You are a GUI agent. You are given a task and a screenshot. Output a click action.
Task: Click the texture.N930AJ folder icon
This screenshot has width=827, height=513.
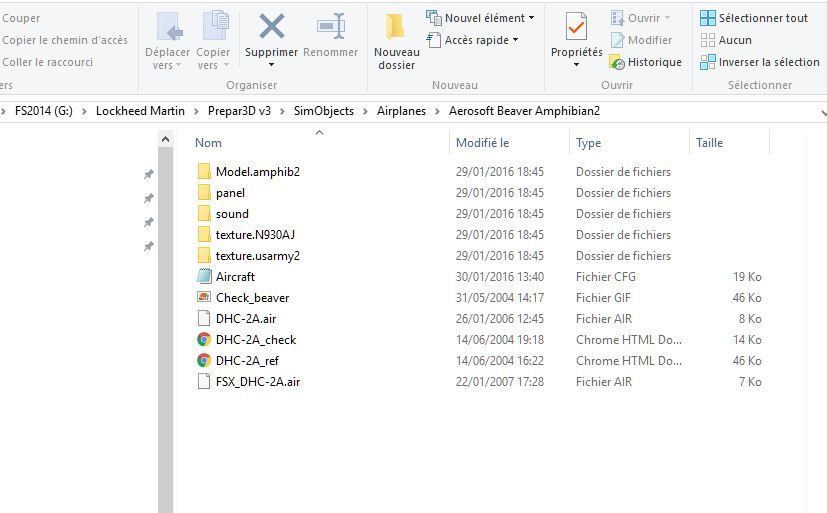tap(204, 235)
